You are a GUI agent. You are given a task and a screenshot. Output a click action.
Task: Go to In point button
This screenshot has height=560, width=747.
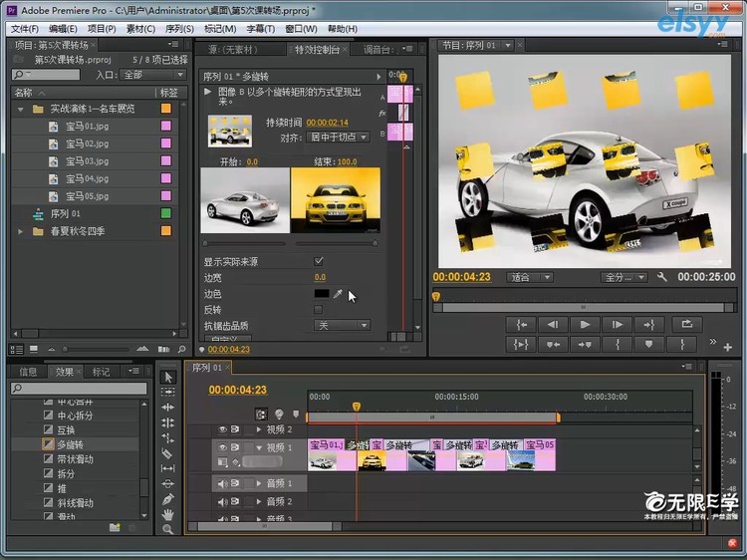click(521, 325)
